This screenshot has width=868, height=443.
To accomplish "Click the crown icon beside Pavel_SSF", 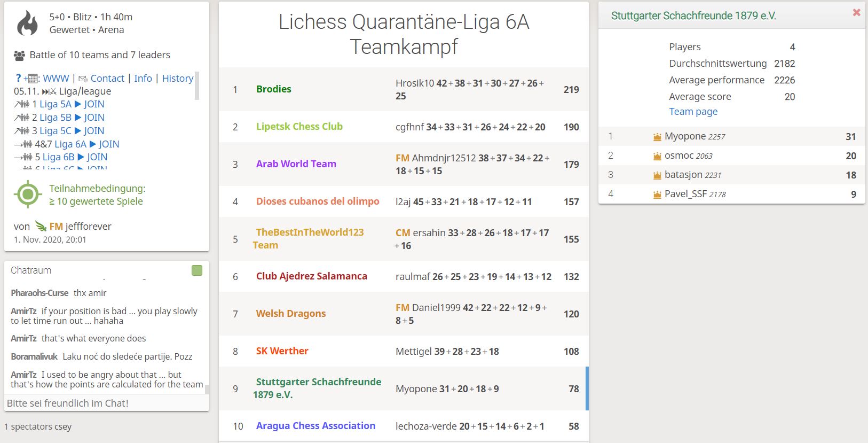I will (657, 195).
